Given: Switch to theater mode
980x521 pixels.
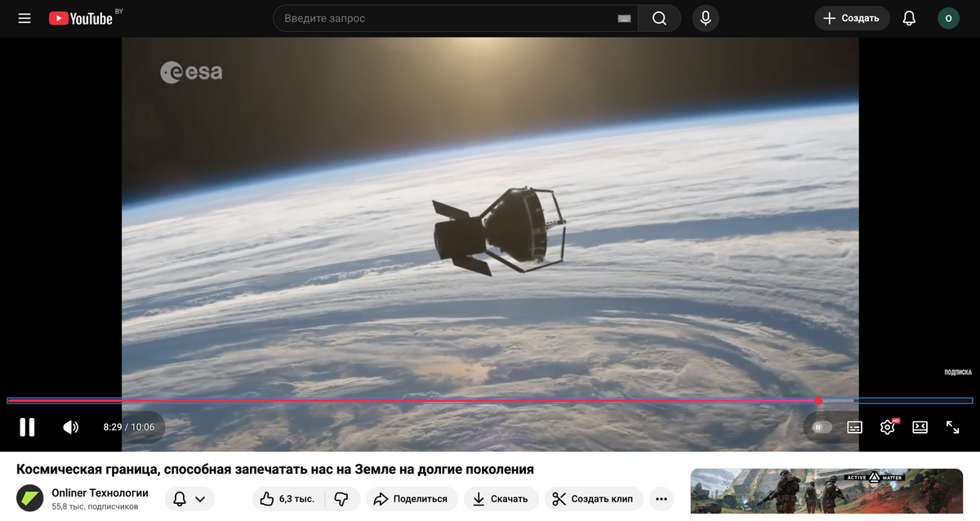Looking at the screenshot, I should point(920,427).
